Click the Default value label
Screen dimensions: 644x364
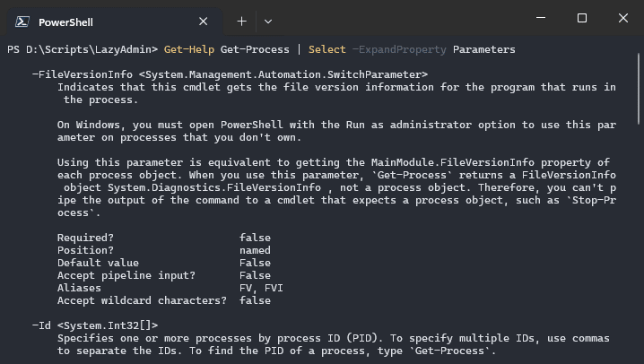click(98, 263)
